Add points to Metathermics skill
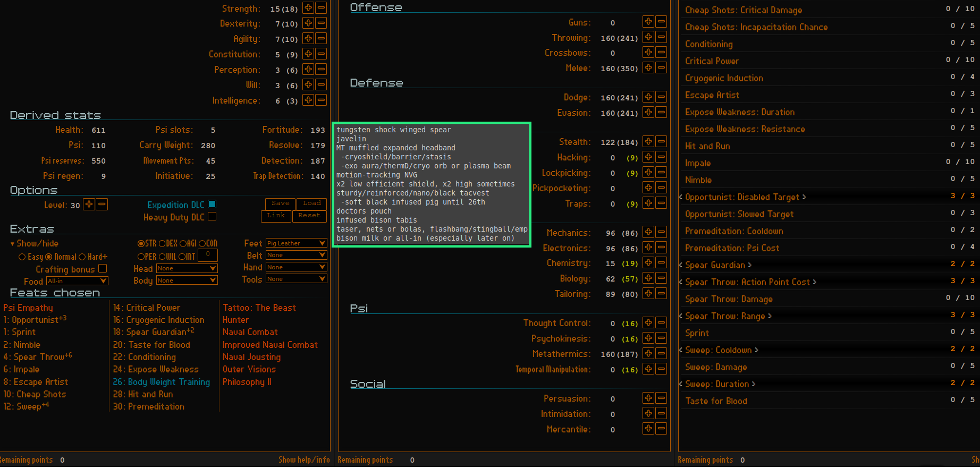Screen dimensions: 980x468 (648, 354)
